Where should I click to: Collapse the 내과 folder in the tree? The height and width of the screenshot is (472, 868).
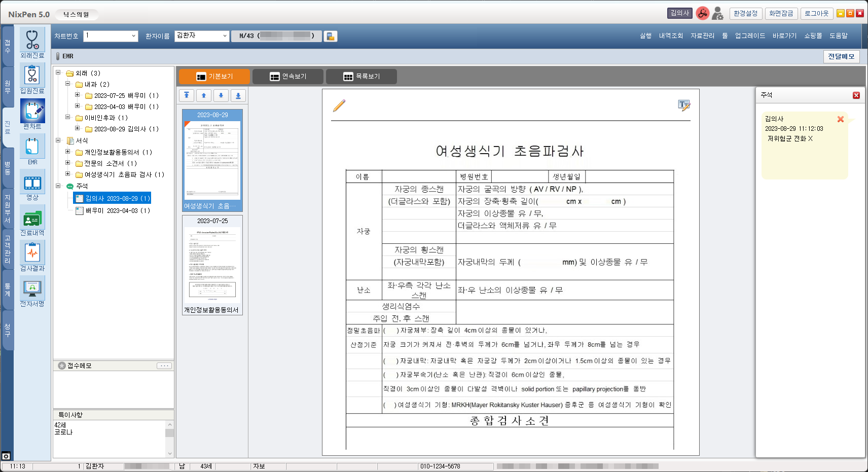click(x=67, y=84)
